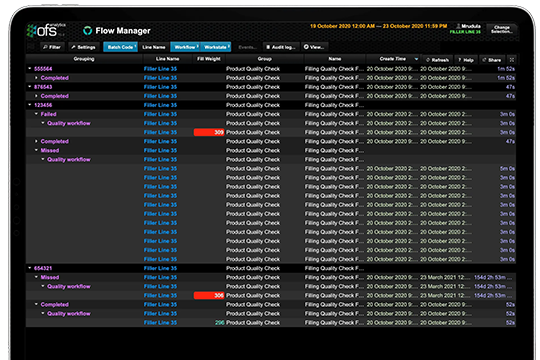Click the Change Selection button
Screen dimensions: 540x360
[502, 29]
